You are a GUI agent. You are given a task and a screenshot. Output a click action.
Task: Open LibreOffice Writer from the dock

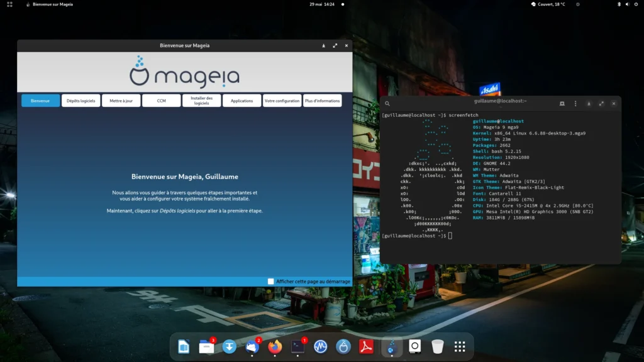point(184,347)
